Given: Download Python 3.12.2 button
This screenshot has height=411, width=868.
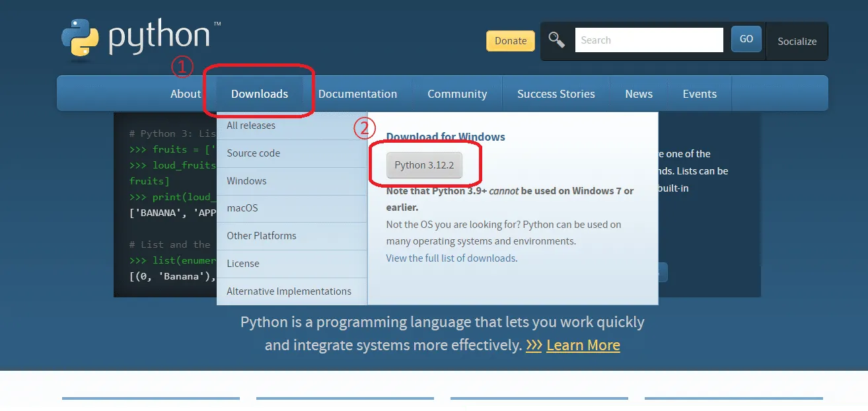Looking at the screenshot, I should click(x=424, y=165).
